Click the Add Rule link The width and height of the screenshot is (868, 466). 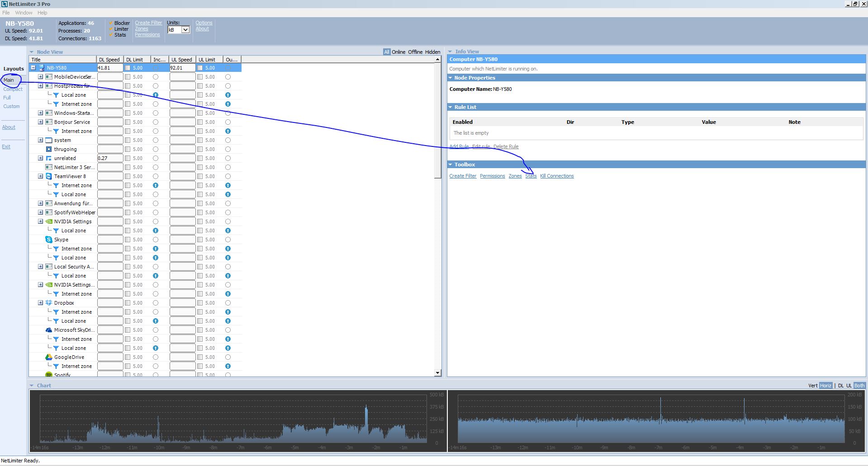[x=459, y=146]
